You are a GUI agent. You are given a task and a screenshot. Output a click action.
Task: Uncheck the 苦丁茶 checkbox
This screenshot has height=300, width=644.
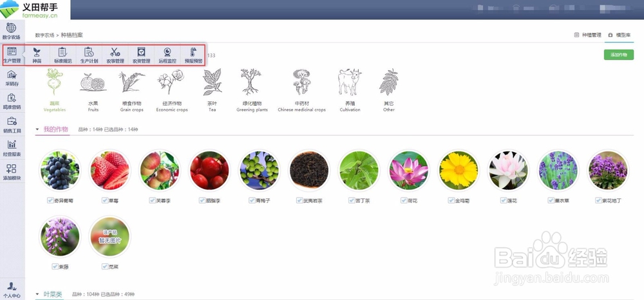351,200
